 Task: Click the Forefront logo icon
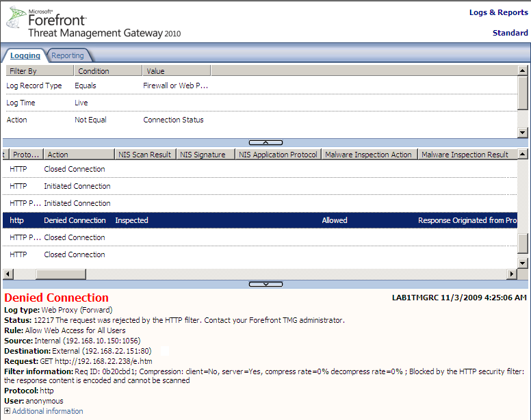click(x=16, y=17)
